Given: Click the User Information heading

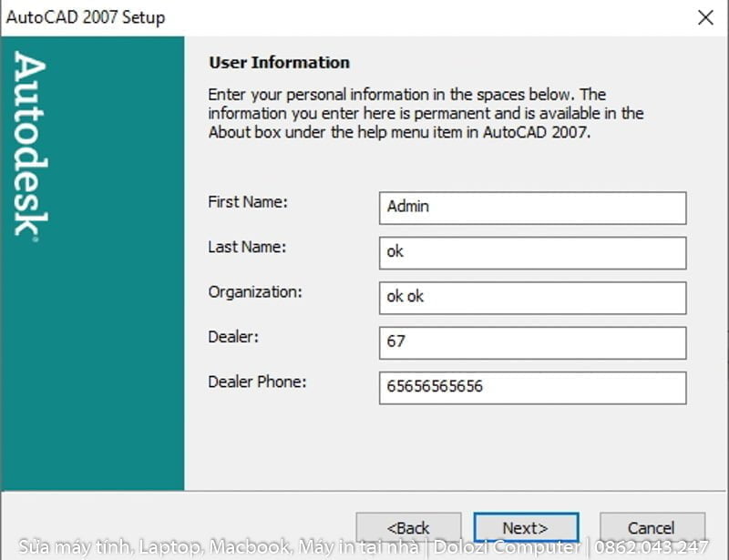Looking at the screenshot, I should pyautogui.click(x=279, y=63).
